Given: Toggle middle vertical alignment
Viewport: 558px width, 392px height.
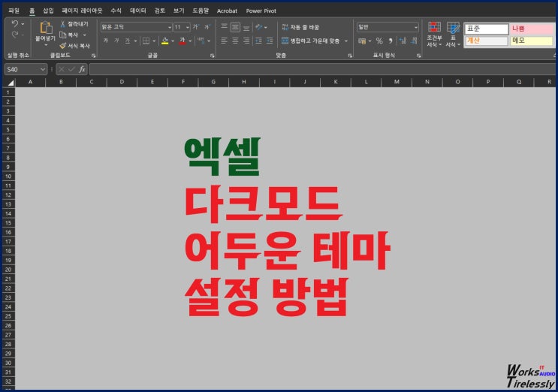Looking at the screenshot, I should 235,27.
